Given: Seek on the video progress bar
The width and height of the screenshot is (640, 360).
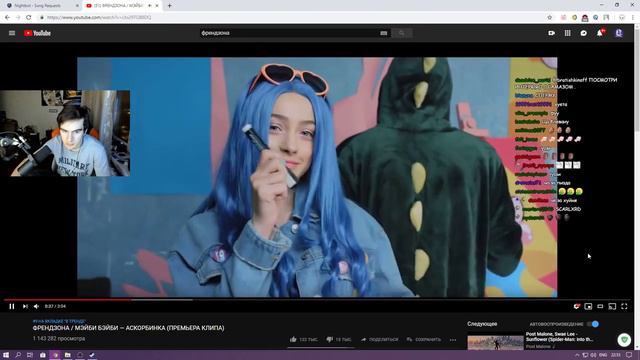Looking at the screenshot, I should coord(317,300).
